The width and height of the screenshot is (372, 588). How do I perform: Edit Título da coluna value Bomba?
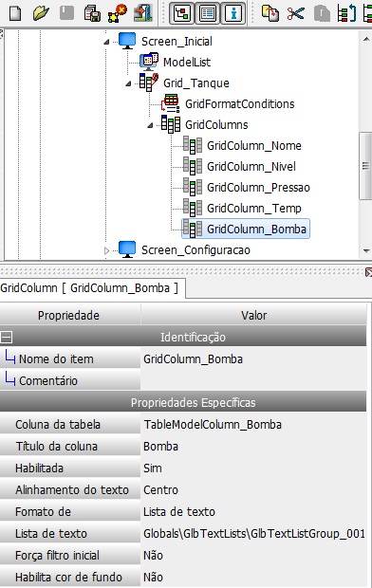pos(253,447)
